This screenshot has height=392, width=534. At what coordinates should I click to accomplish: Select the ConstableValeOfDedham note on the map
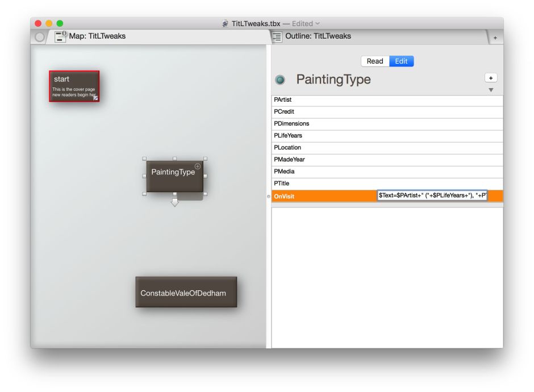tap(186, 293)
